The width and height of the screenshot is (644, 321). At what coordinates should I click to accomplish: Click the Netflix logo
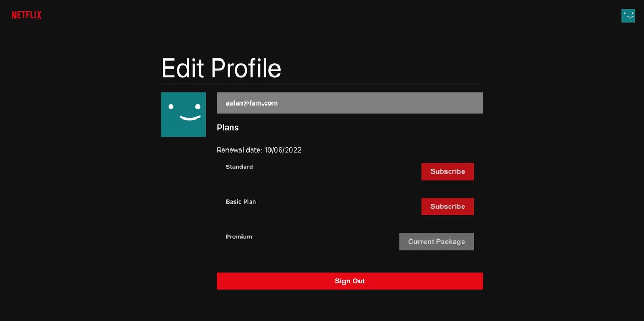pyautogui.click(x=27, y=15)
